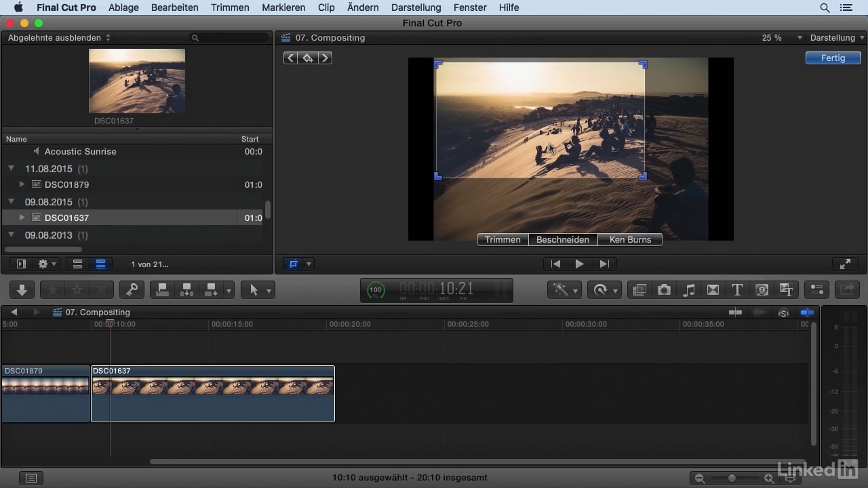Connect clip to primary storyline button
Viewport: 868px width, 488px height.
click(x=162, y=290)
